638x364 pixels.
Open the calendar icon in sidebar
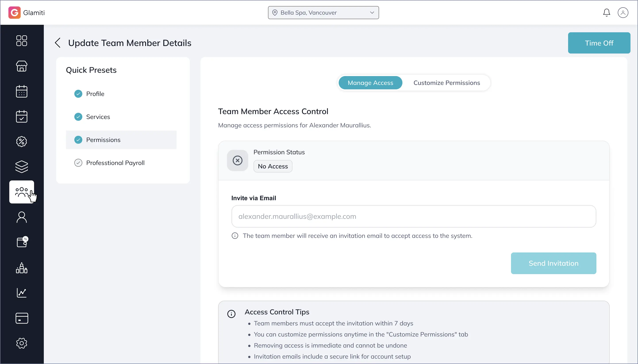click(21, 91)
